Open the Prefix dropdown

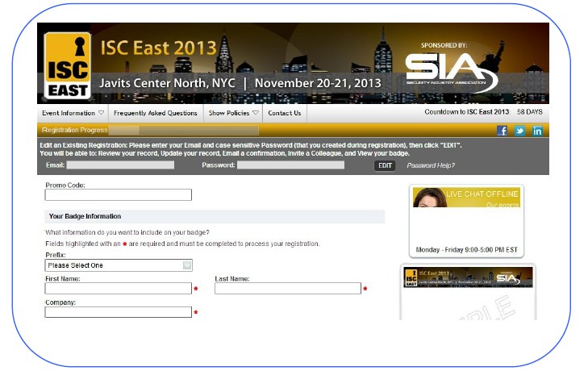pos(119,265)
